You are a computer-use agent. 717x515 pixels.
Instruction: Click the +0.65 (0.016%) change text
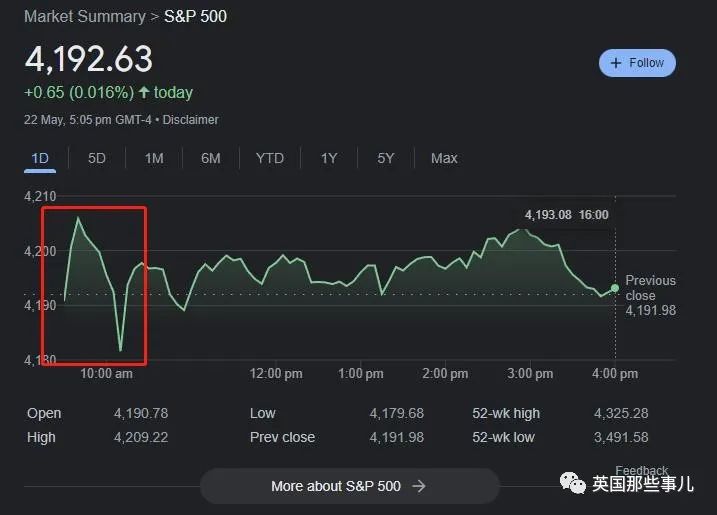(x=79, y=92)
